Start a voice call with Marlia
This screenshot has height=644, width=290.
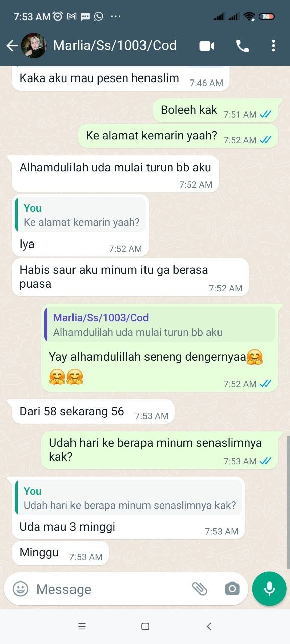(242, 46)
